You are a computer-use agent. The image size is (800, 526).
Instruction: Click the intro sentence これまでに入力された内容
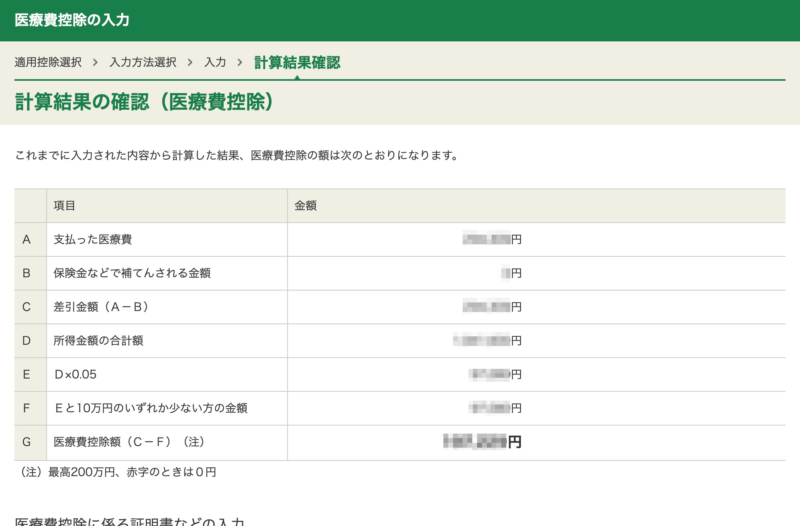(237, 155)
